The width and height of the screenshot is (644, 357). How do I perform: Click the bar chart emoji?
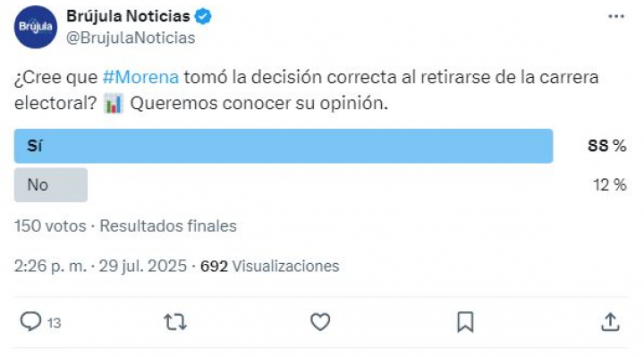[114, 103]
